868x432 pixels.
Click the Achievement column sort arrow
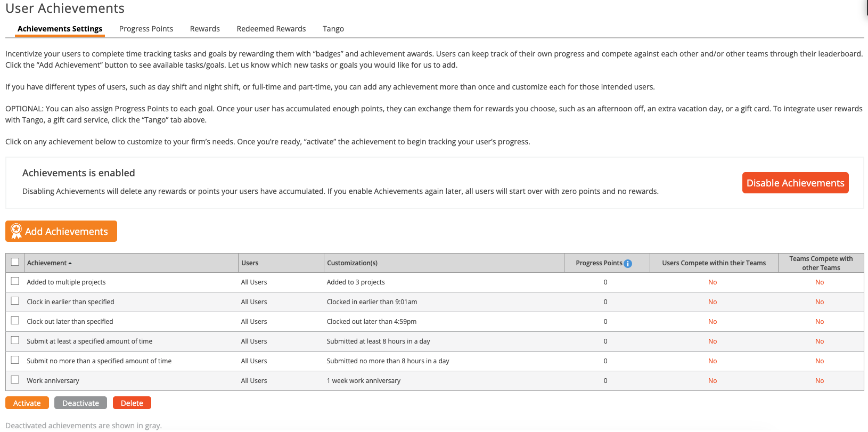click(x=70, y=264)
